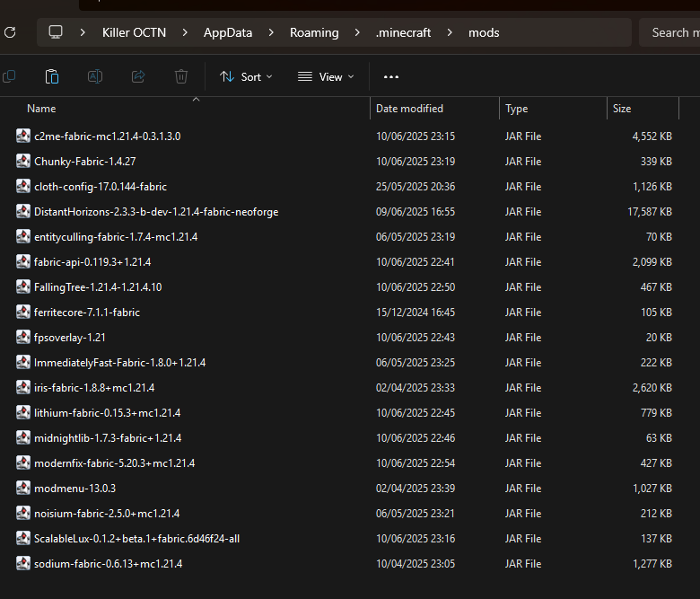Screen dimensions: 700x599
Task: Click the JAR icon of midnightlib-1.7.3-fabric
Action: [x=23, y=437]
